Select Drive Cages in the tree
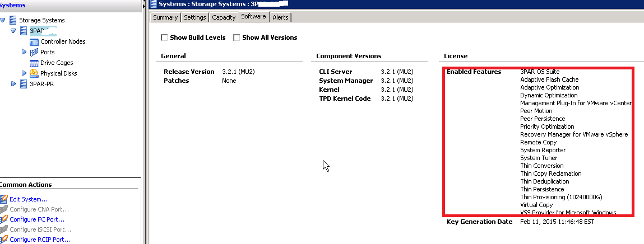 click(57, 63)
